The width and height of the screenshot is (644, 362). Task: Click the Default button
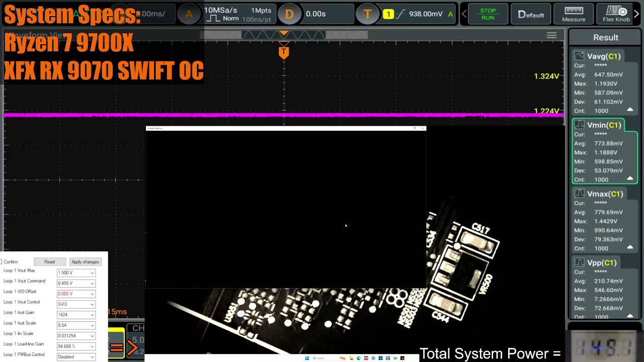click(531, 14)
